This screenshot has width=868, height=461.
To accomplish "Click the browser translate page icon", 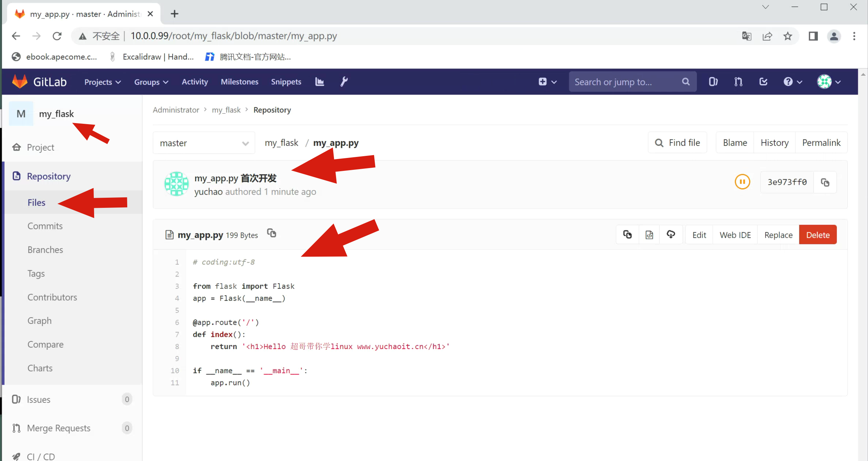I will click(746, 36).
